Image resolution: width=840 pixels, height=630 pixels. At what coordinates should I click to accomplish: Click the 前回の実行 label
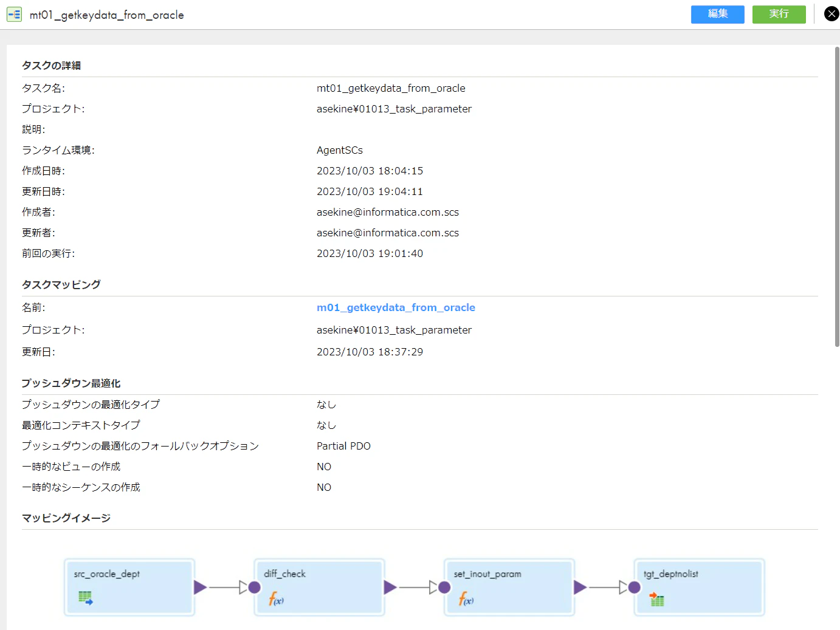49,253
